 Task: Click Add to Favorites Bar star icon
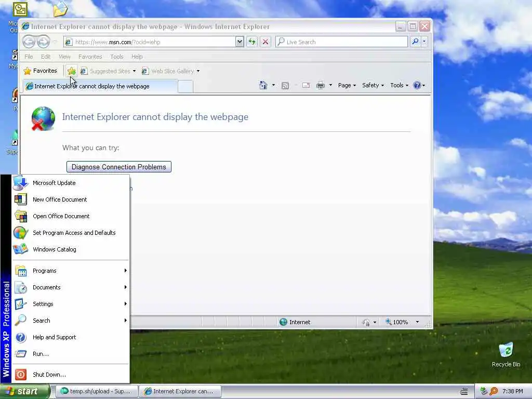[72, 71]
